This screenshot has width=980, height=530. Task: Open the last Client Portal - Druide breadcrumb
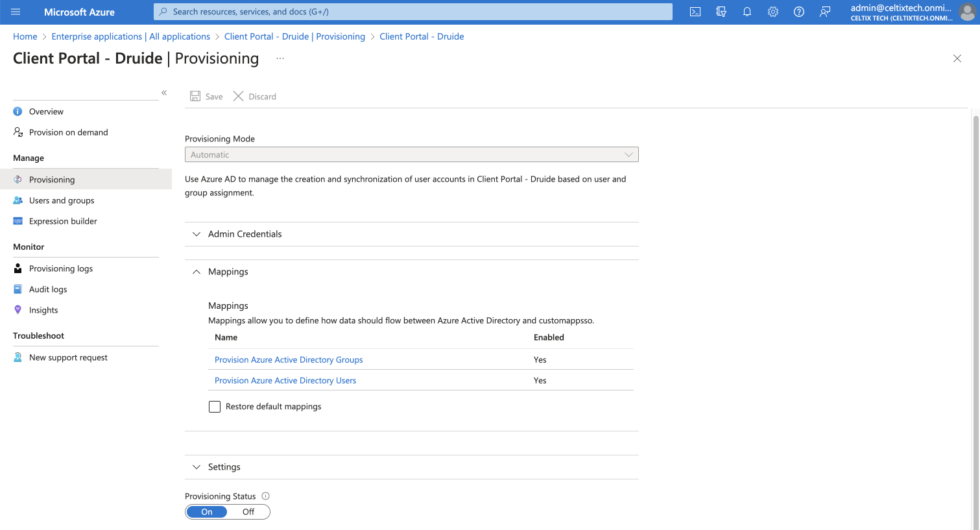coord(422,36)
